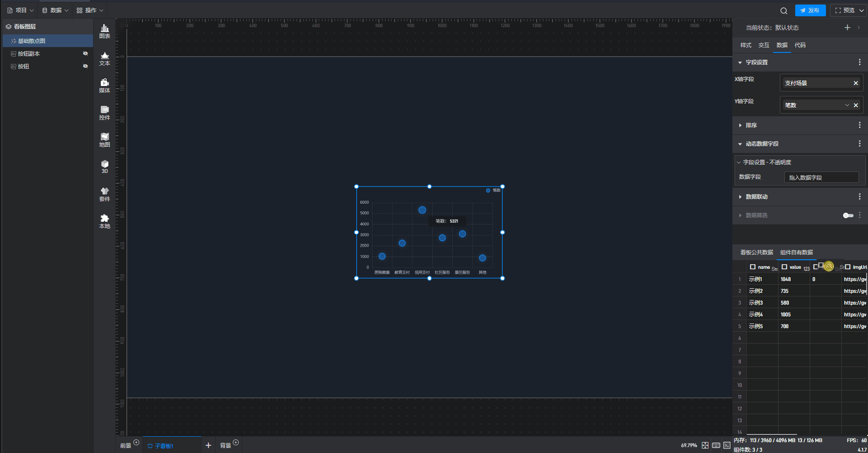Open the 项目 menu

(x=20, y=10)
